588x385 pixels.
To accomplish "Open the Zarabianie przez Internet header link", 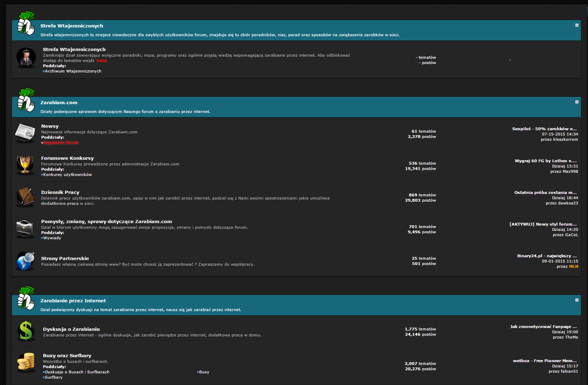I will (73, 301).
